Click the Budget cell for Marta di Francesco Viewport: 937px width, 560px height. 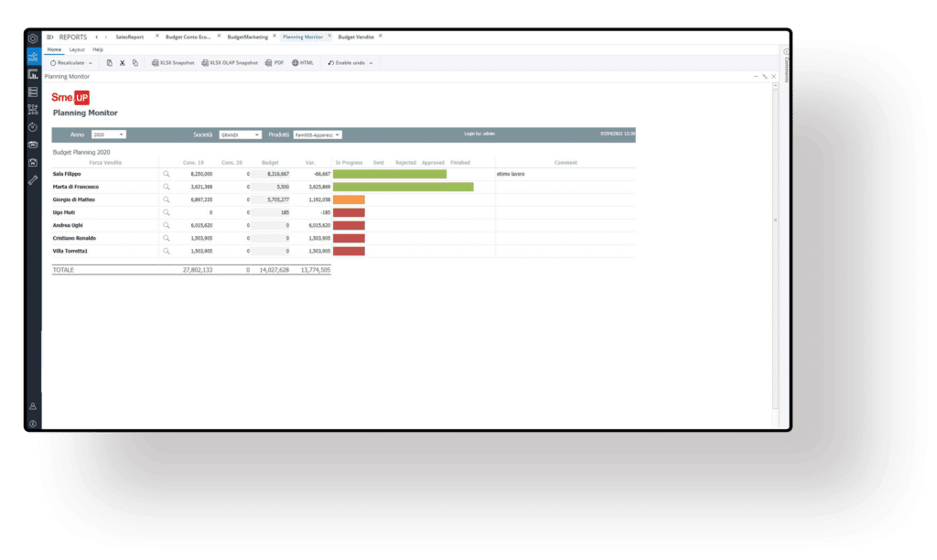click(x=272, y=187)
